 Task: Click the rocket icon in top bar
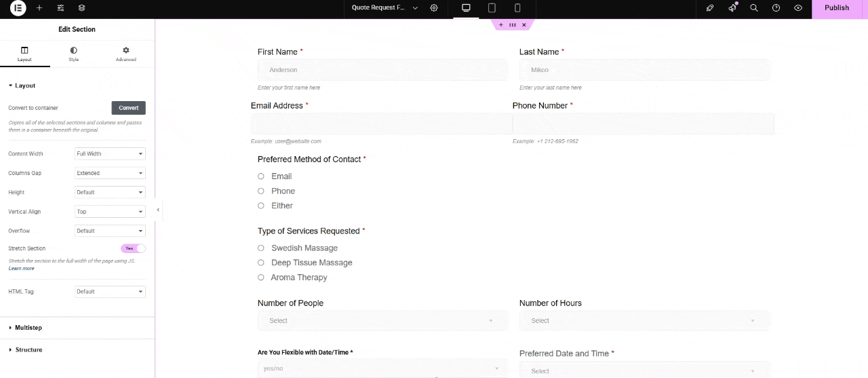pos(710,8)
